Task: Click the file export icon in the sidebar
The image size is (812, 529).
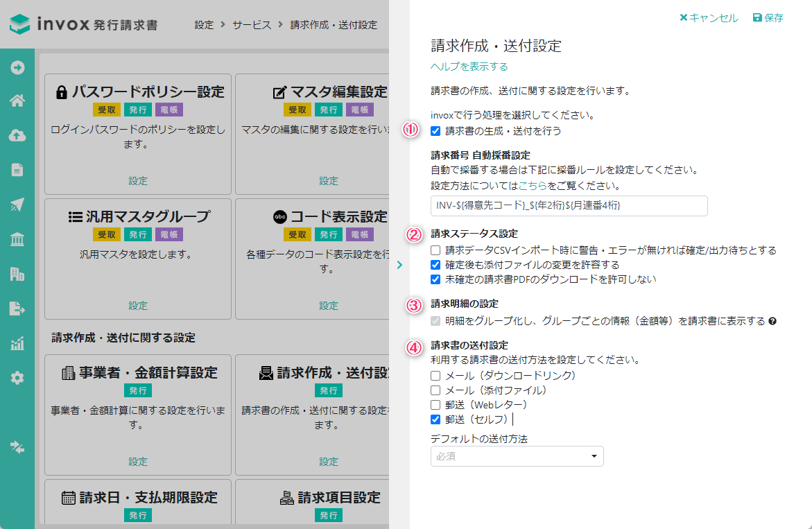Action: click(x=17, y=309)
